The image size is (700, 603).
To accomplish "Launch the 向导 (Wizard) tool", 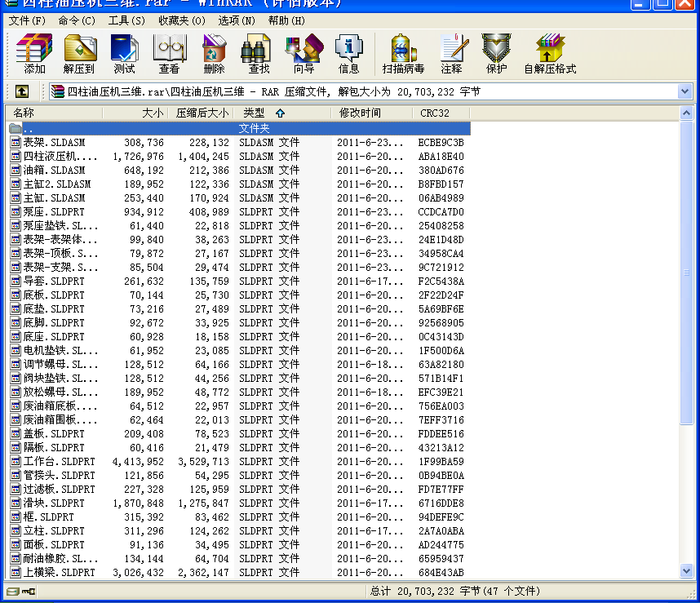I will coord(304,54).
